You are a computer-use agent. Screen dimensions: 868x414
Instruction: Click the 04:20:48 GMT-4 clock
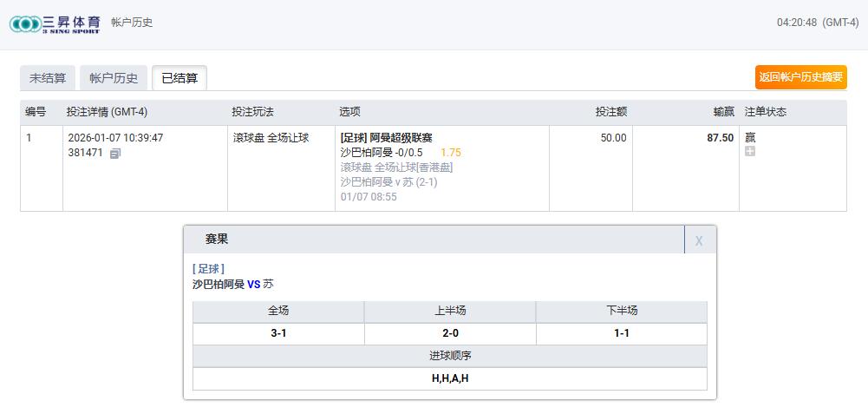pos(817,23)
